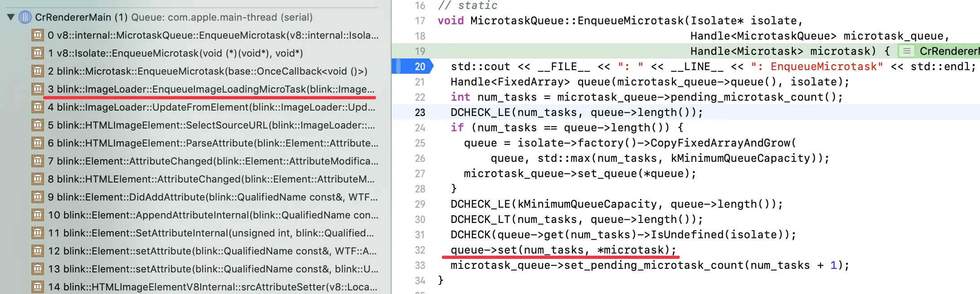This screenshot has height=294, width=980.
Task: Click 'Handle<FixedArray>' on line 21
Action: click(510, 82)
